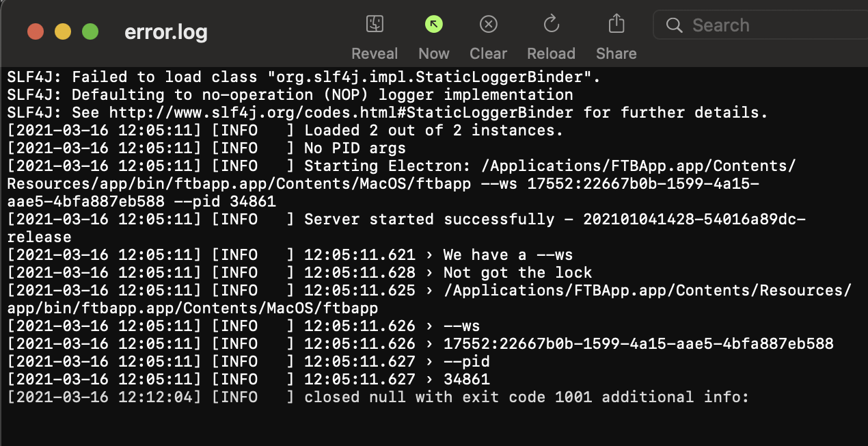Screen dimensions: 868x446
Task: Click the magnifying glass search icon
Action: [x=674, y=26]
